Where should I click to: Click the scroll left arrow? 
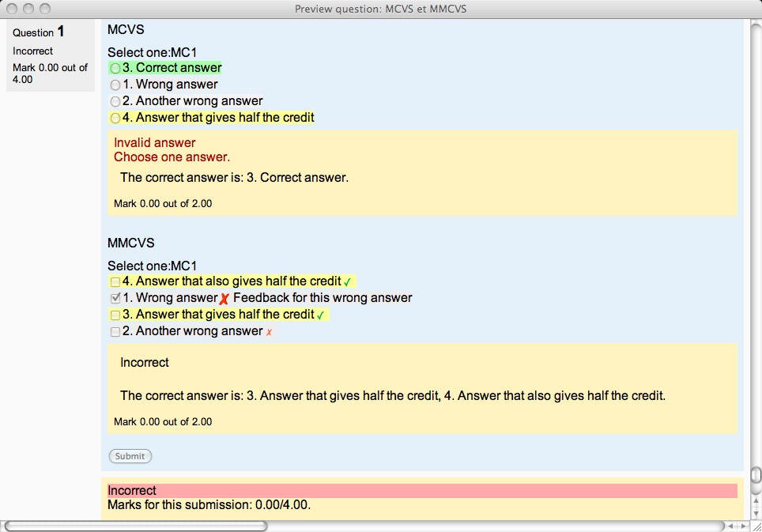point(730,526)
